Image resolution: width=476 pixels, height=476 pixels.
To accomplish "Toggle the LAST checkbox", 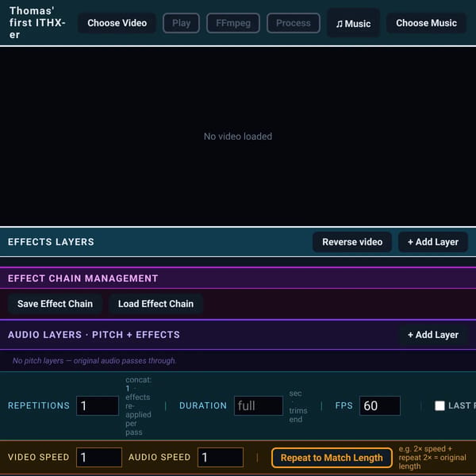I will tap(440, 405).
